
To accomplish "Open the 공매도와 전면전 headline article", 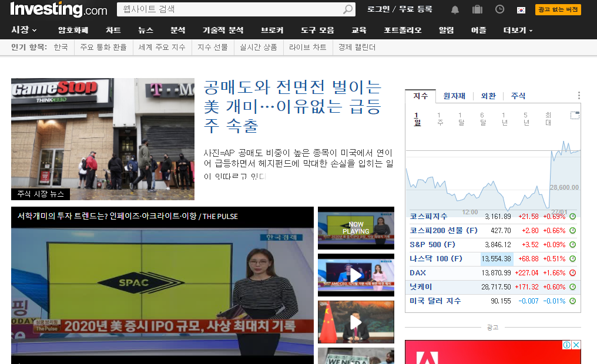I will (x=293, y=106).
